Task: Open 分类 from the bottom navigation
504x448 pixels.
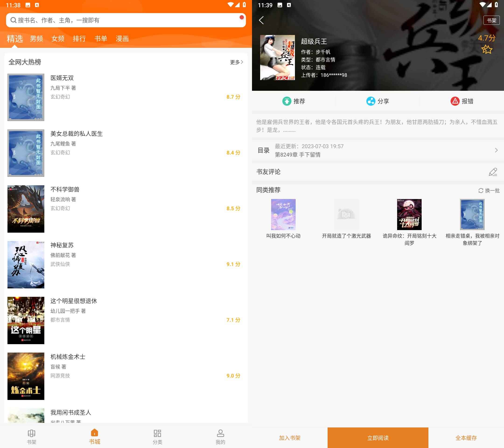Action: 157,436
